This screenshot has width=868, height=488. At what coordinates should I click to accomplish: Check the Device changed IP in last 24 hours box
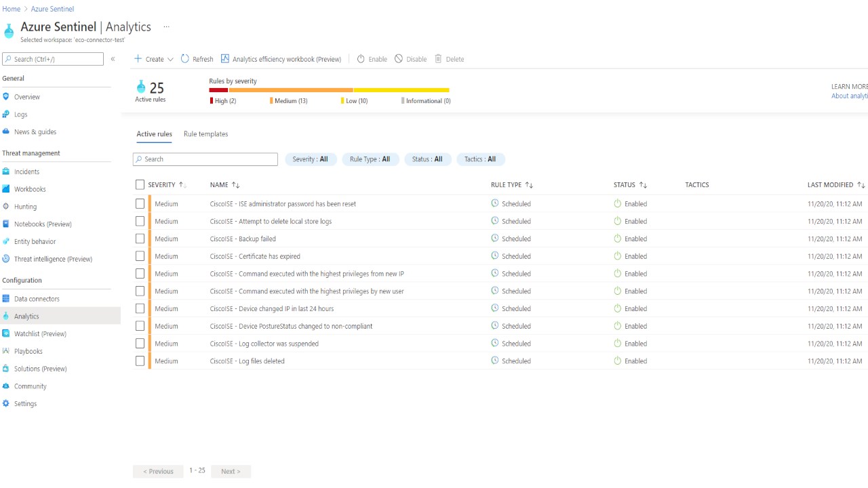click(x=140, y=308)
